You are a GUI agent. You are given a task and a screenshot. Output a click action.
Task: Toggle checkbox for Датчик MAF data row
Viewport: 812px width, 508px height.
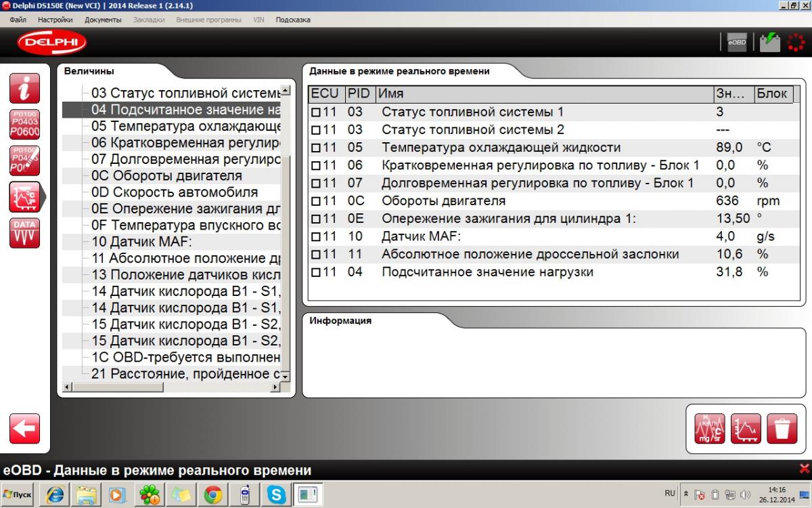coord(315,237)
